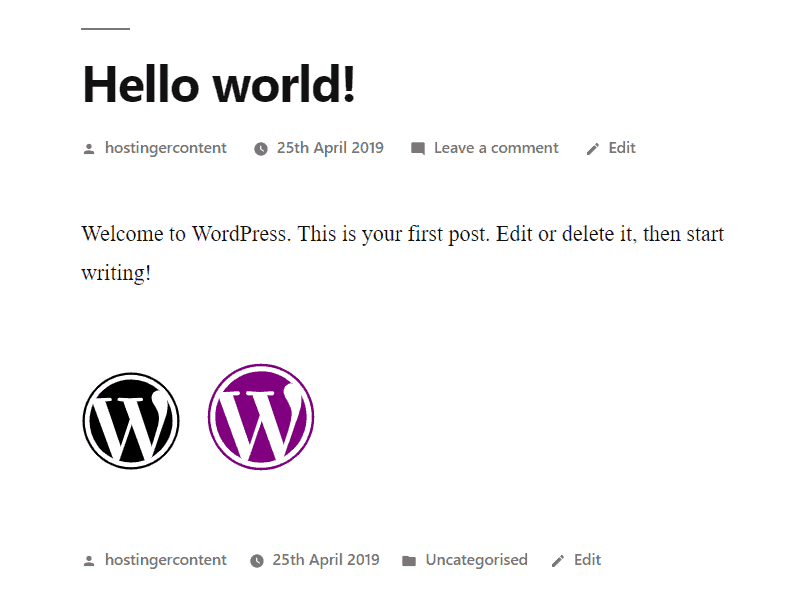Select the black WordPress logo image
This screenshot has height=598, width=799.
[x=131, y=421]
